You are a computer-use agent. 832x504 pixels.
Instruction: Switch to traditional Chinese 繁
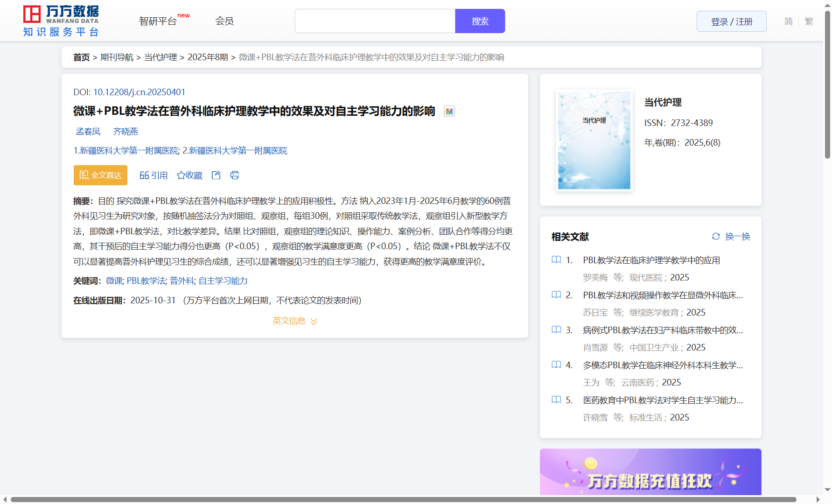pos(809,21)
